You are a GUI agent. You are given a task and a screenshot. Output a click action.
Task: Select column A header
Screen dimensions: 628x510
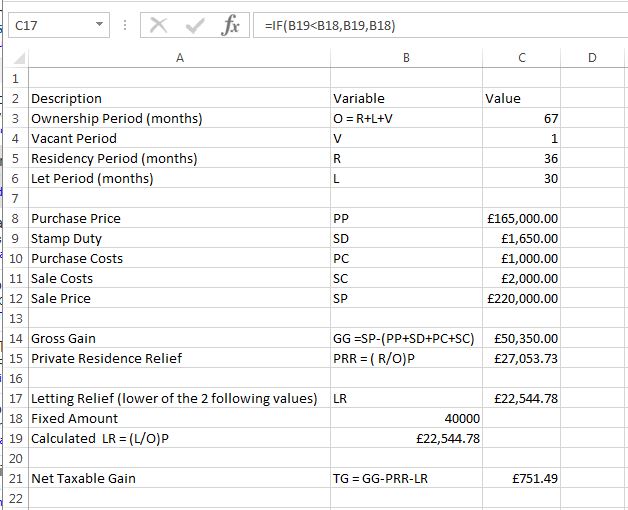[178, 58]
